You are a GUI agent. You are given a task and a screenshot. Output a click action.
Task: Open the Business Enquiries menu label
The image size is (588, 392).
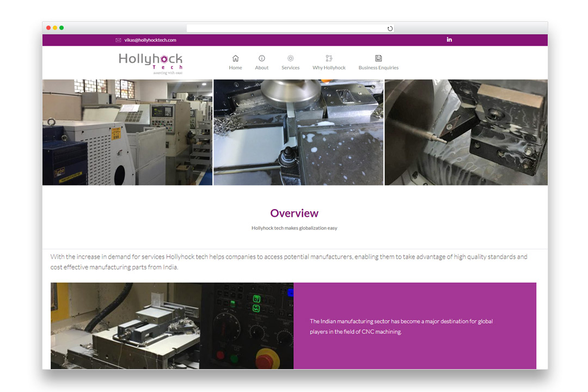pos(378,68)
